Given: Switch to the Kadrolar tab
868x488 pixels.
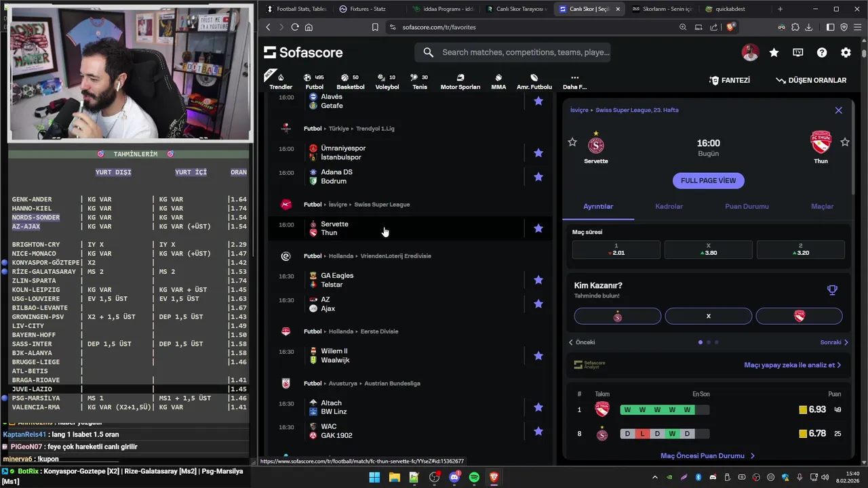Looking at the screenshot, I should [x=669, y=206].
